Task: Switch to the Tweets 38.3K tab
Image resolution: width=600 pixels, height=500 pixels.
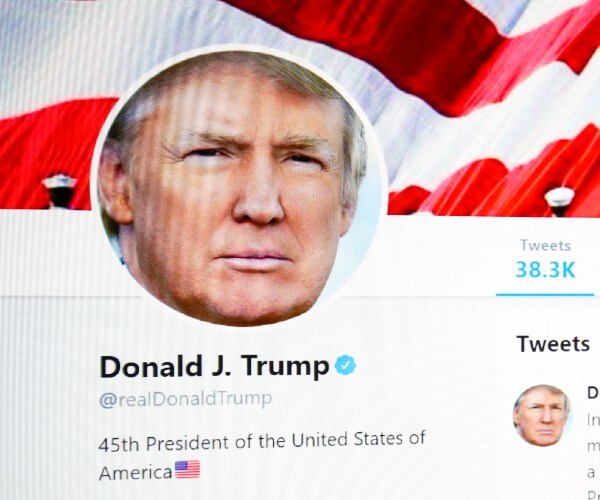Action: 545,262
